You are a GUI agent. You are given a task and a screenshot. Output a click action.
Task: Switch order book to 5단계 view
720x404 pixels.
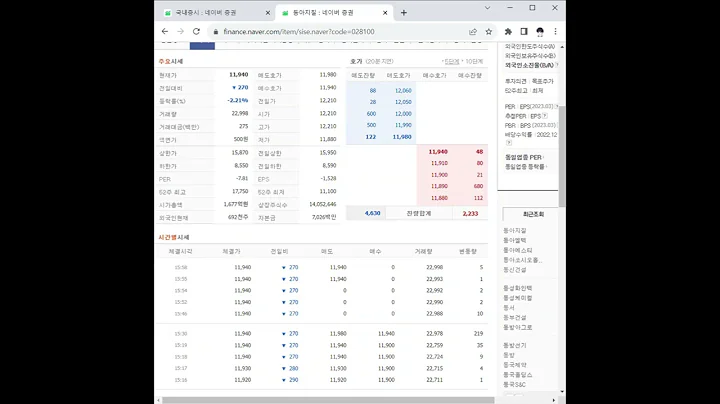452,62
